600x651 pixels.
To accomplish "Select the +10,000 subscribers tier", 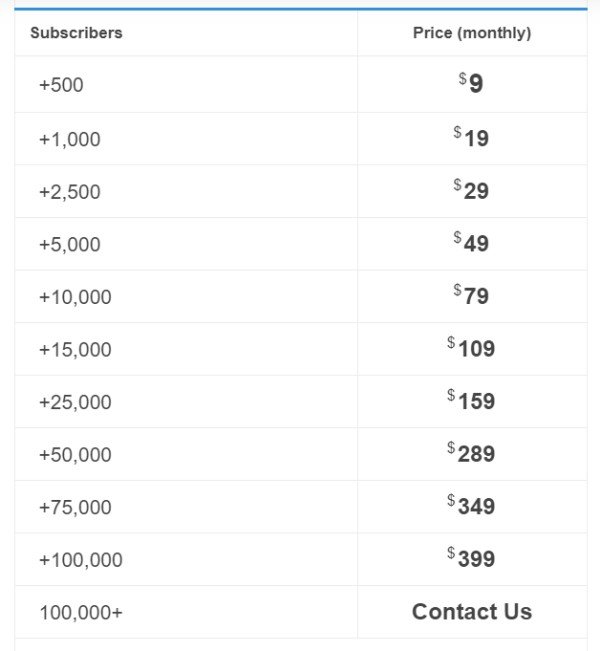I will pyautogui.click(x=301, y=296).
